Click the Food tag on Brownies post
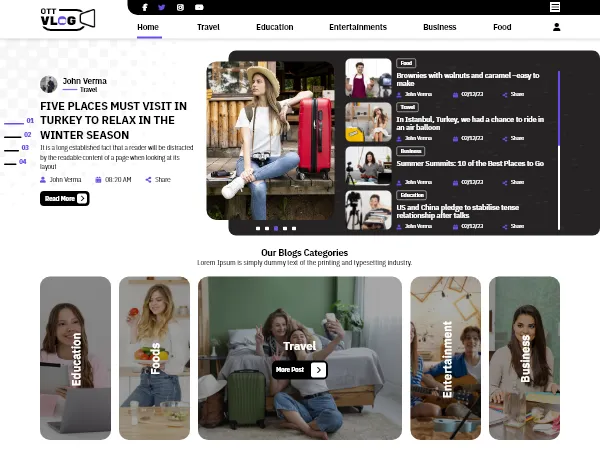This screenshot has height=450, width=600. pyautogui.click(x=406, y=63)
